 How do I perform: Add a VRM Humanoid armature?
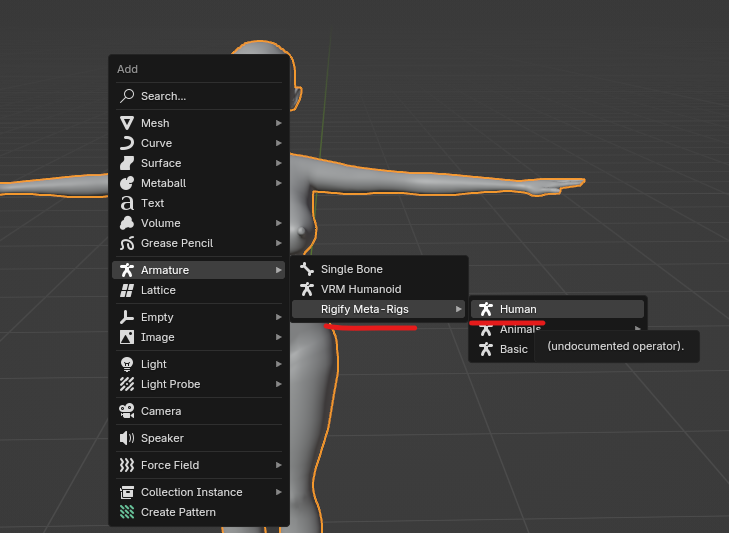pos(378,289)
